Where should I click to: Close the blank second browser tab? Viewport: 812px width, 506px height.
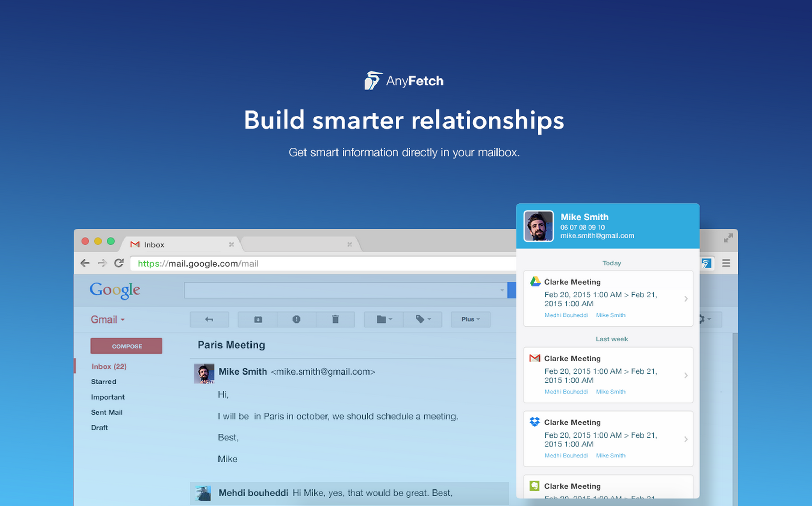tap(350, 244)
